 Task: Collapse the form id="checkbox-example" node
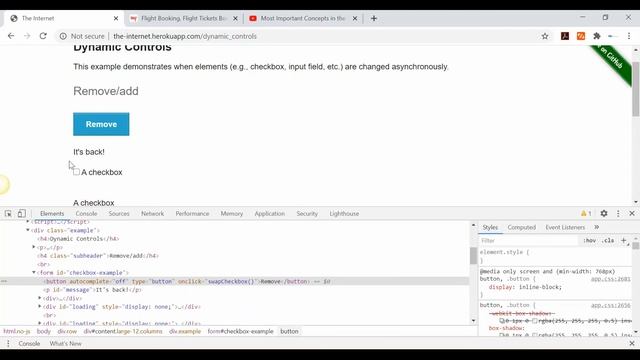tap(34, 272)
